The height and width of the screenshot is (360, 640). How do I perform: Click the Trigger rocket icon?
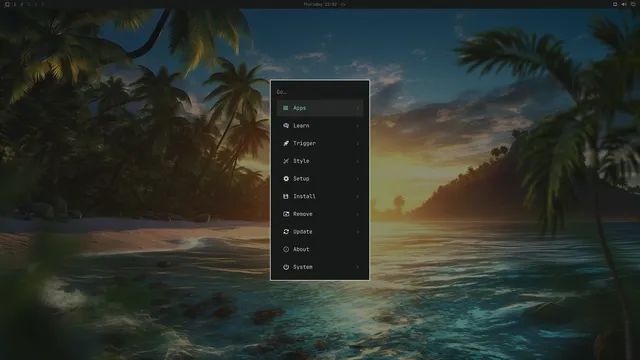click(286, 143)
